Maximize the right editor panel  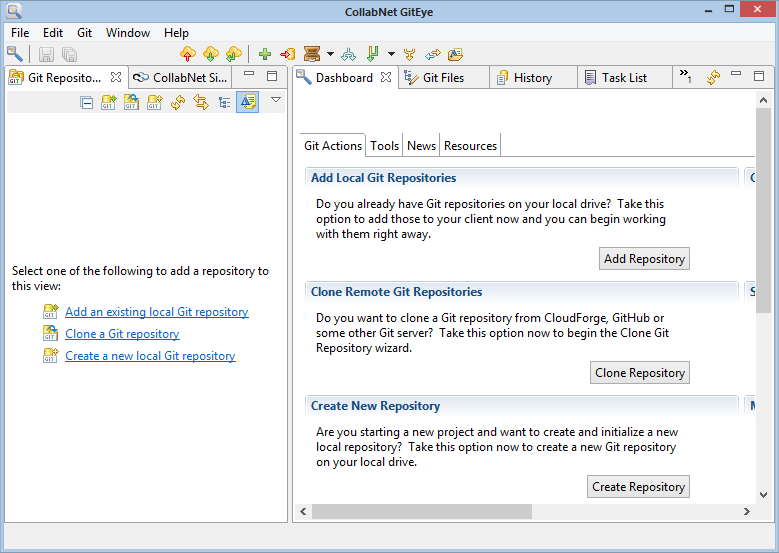759,76
